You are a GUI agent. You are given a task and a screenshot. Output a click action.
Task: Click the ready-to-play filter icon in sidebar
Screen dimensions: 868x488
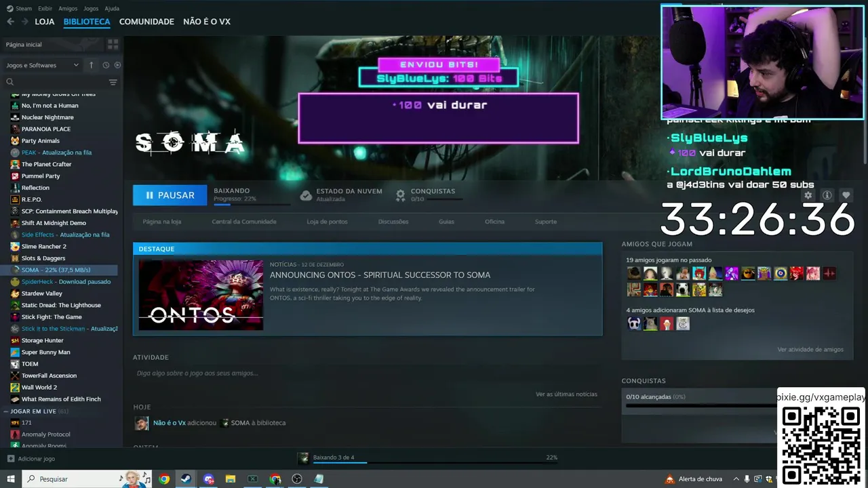click(117, 65)
